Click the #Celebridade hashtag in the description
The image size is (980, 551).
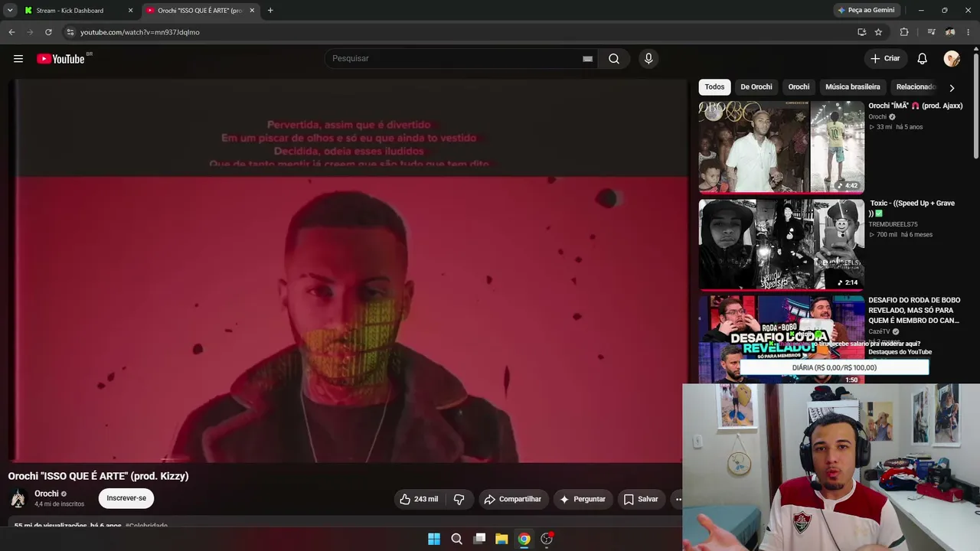tap(146, 526)
